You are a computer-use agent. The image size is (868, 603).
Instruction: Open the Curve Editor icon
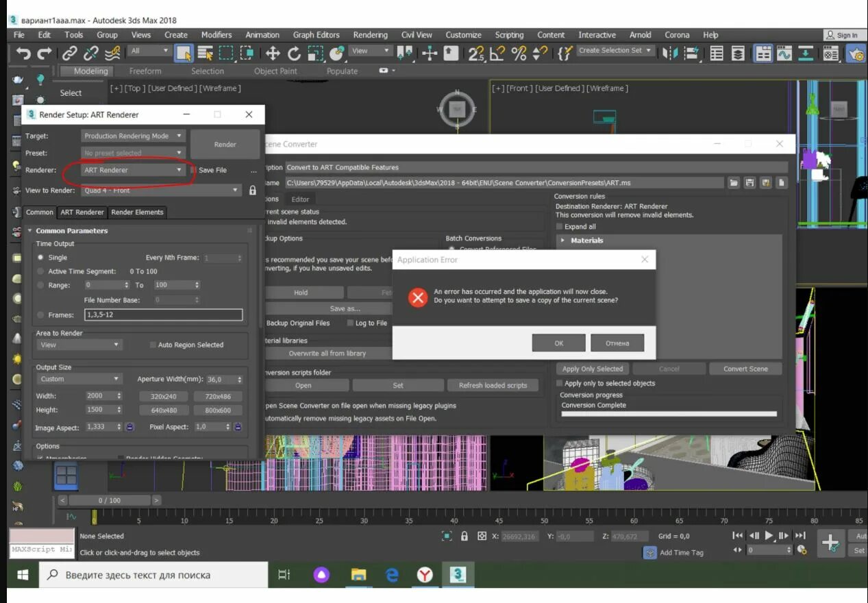[784, 52]
